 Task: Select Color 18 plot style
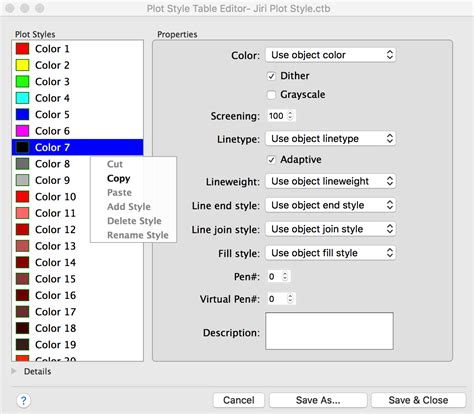(77, 328)
